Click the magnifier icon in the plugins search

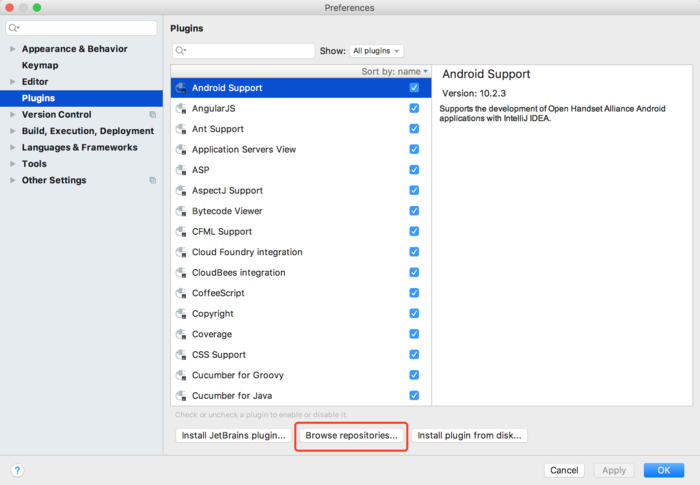click(180, 51)
